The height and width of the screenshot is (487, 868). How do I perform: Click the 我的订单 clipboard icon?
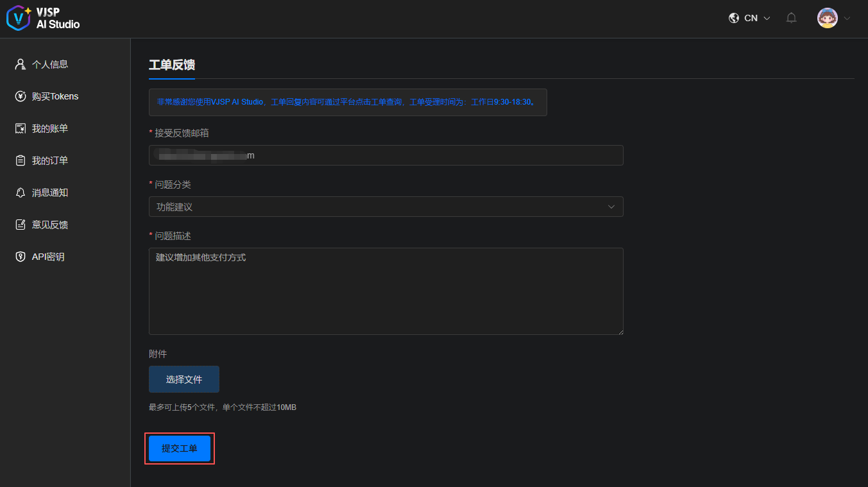pyautogui.click(x=21, y=160)
